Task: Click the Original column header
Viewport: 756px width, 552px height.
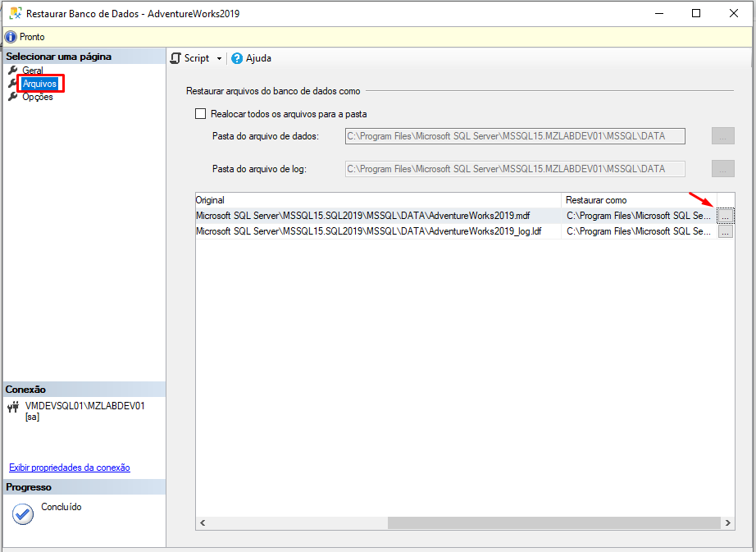Action: 378,200
